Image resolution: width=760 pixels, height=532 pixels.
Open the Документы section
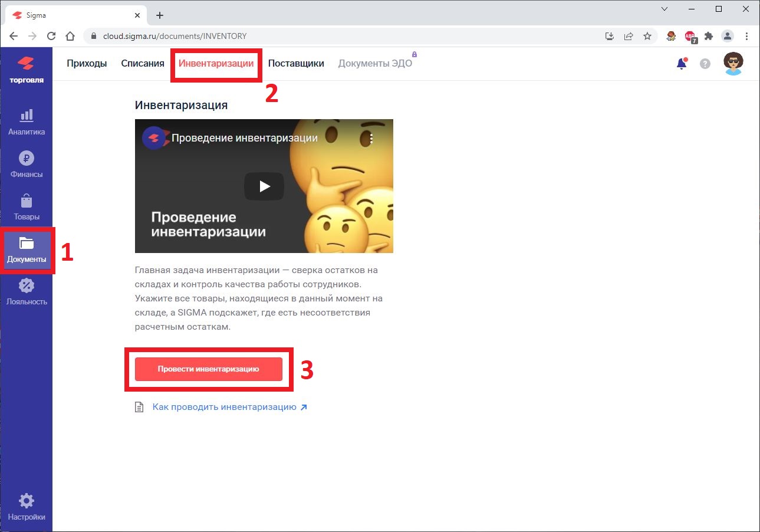tap(27, 249)
